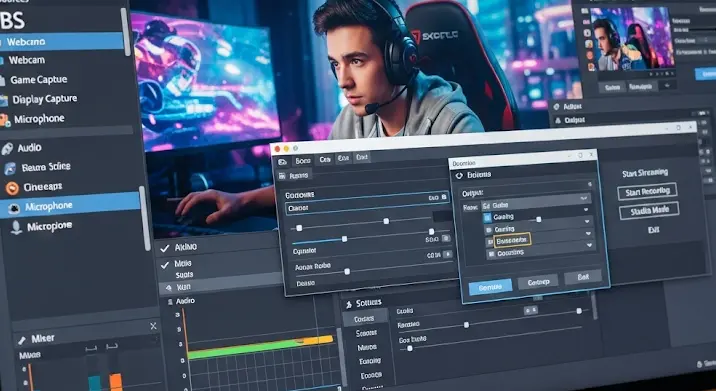
Task: Toggle the first checkmark under the preview
Action: [165, 248]
